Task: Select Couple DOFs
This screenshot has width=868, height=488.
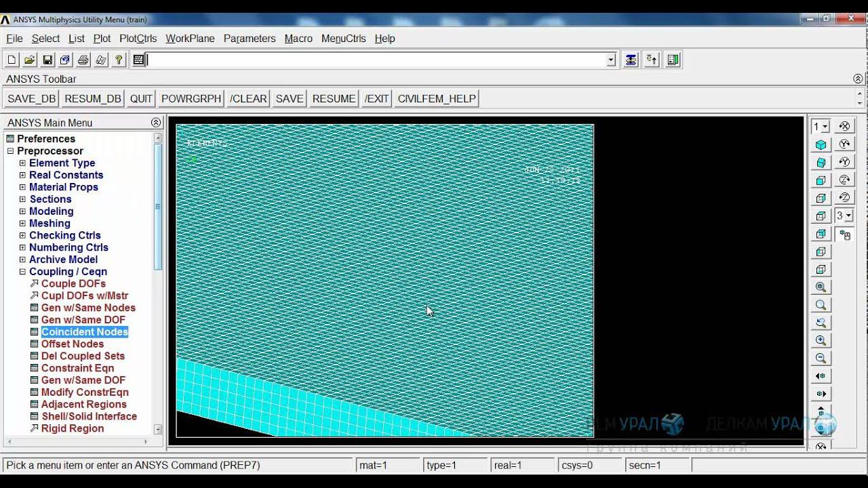Action: [x=73, y=284]
